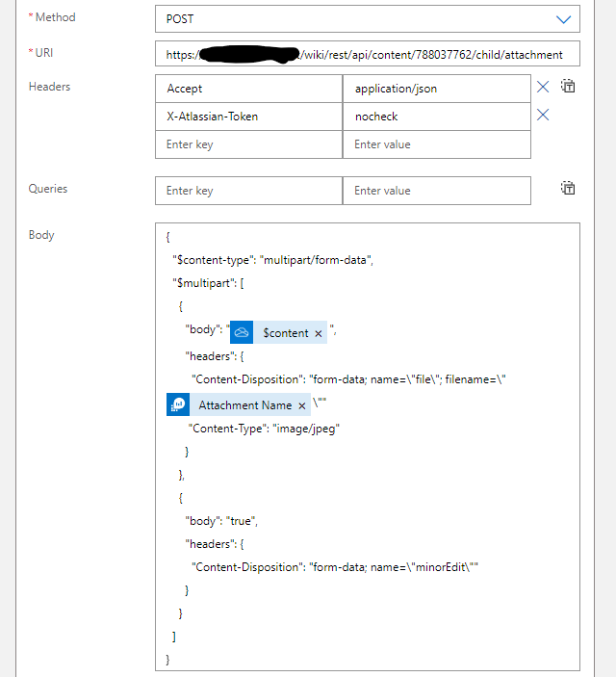616x677 pixels.
Task: Delete the X-Atlassian-Token header row
Action: [x=543, y=115]
